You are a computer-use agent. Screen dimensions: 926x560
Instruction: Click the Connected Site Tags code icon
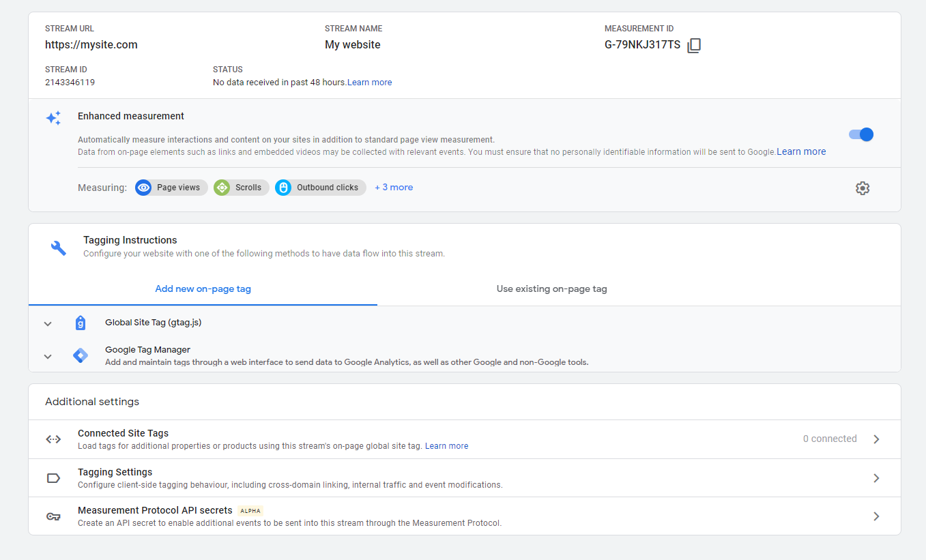coord(53,439)
